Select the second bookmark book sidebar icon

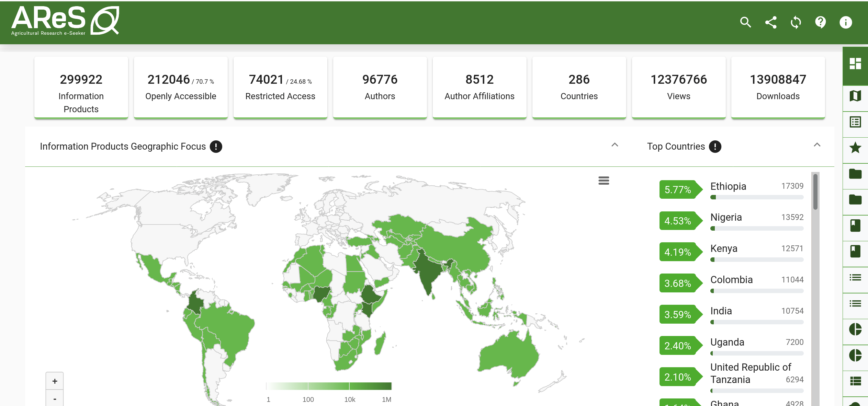(x=855, y=251)
